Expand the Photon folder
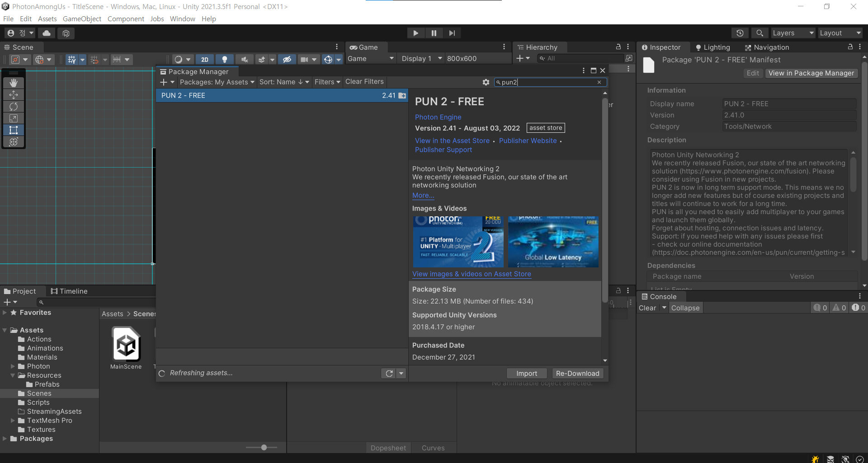868x463 pixels. [x=13, y=366]
